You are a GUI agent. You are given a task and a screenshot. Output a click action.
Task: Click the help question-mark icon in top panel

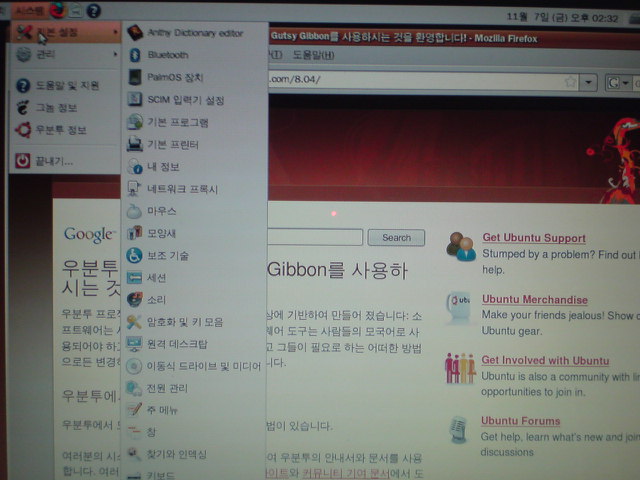coord(93,11)
